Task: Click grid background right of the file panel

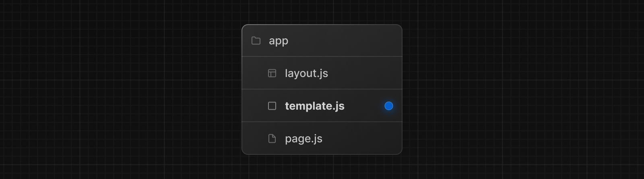Action: 523,89
